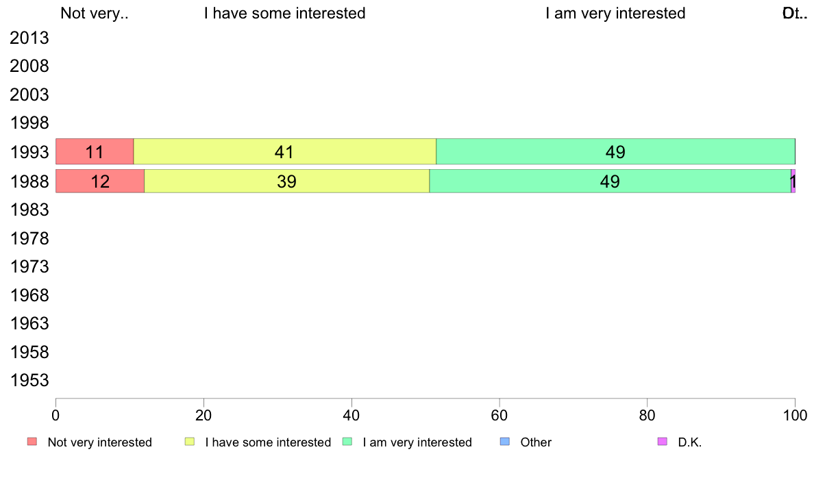Click the I have some interested column header
This screenshot has width=814, height=504.
[x=285, y=13]
